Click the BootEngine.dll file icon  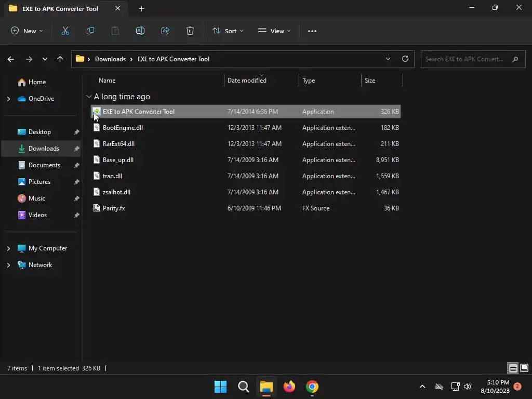(x=97, y=128)
